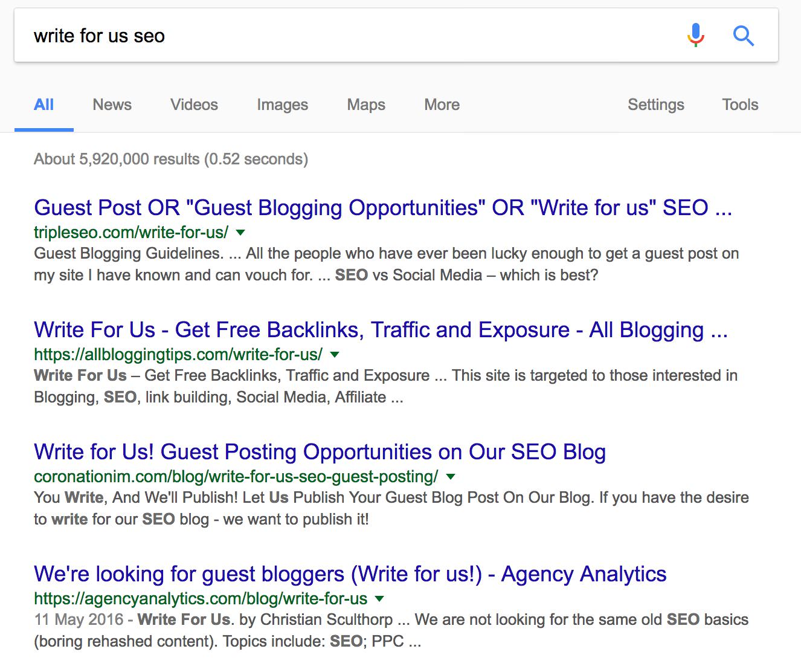Select the All results tab
The height and width of the screenshot is (672, 801).
tap(44, 105)
